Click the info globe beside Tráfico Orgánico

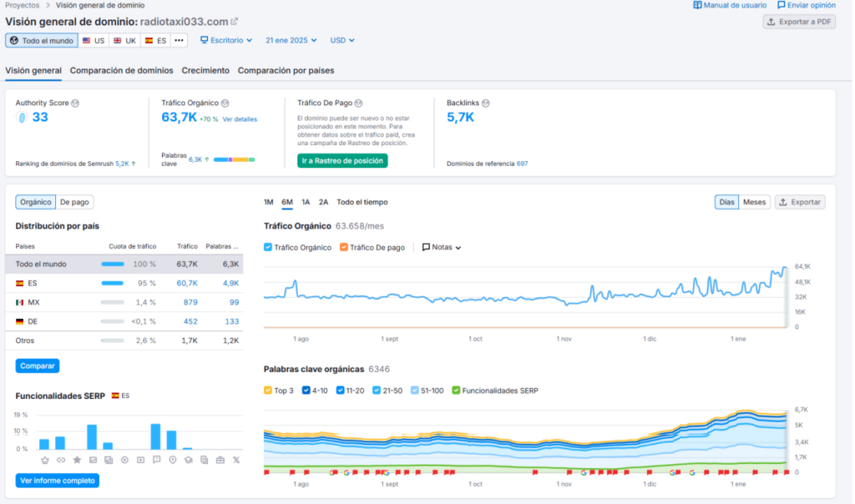point(225,103)
